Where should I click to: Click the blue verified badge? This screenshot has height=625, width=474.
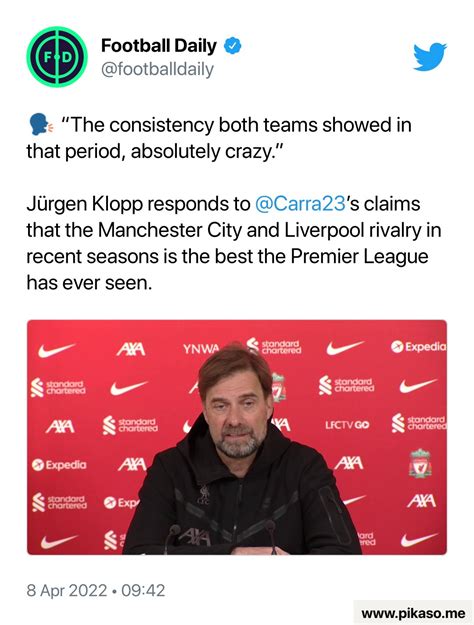tap(232, 46)
